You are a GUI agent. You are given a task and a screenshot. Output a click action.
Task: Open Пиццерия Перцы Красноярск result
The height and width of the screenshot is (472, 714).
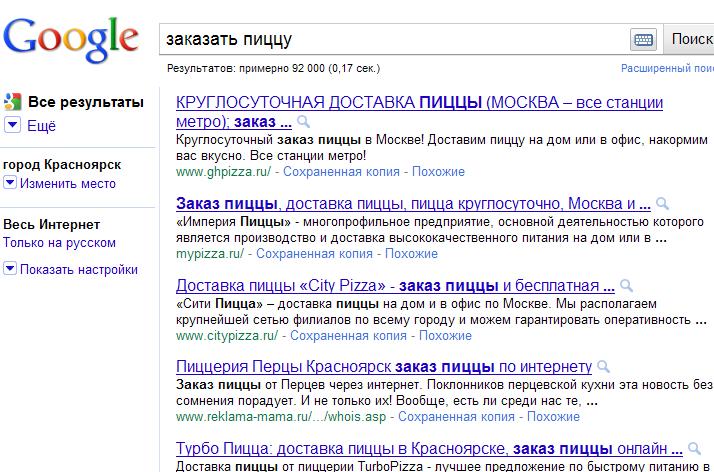(384, 366)
